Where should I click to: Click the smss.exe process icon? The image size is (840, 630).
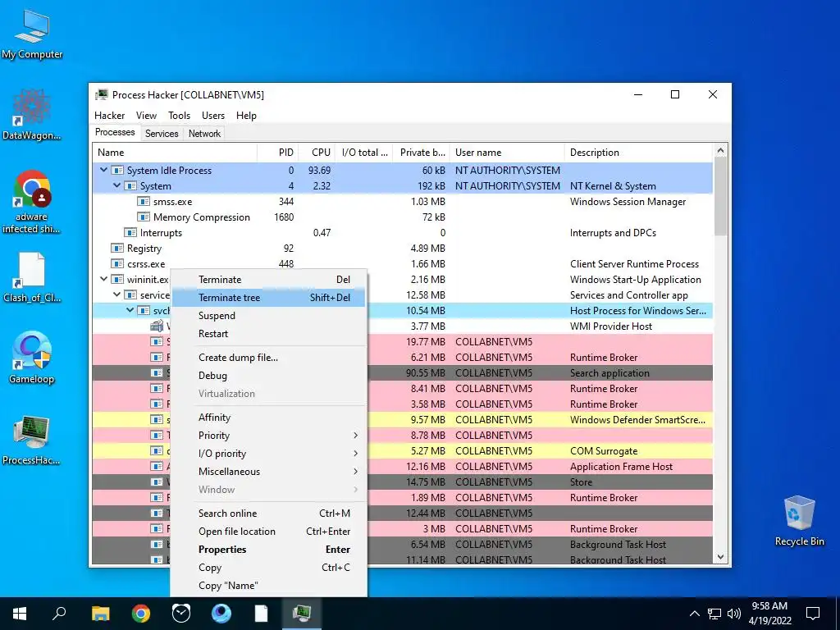(143, 202)
